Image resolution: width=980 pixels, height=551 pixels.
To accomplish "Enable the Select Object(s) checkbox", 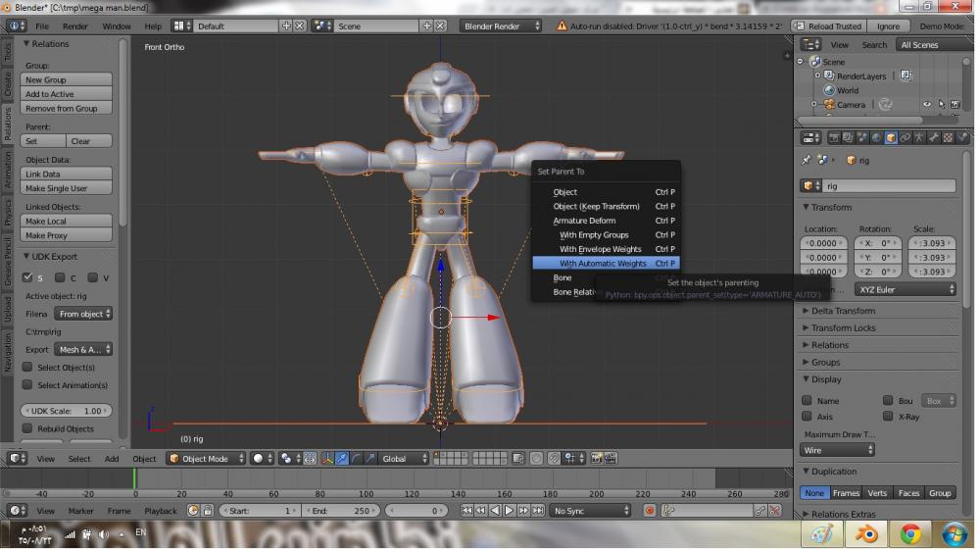I will click(x=27, y=368).
